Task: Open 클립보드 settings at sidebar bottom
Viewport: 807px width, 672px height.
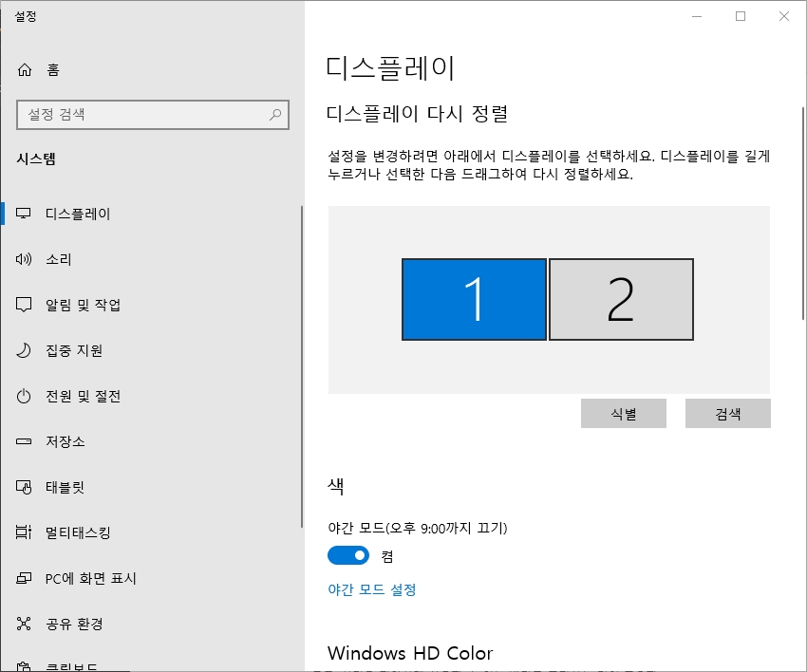Action: (x=71, y=664)
